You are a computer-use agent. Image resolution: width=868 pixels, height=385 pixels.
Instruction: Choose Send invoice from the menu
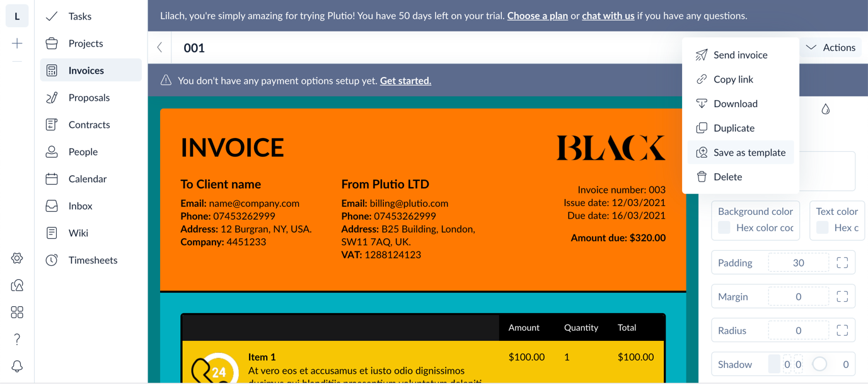click(741, 55)
